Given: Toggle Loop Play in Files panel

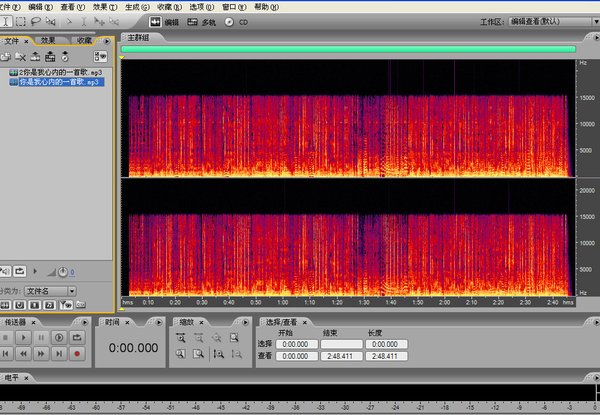Looking at the screenshot, I should point(20,272).
